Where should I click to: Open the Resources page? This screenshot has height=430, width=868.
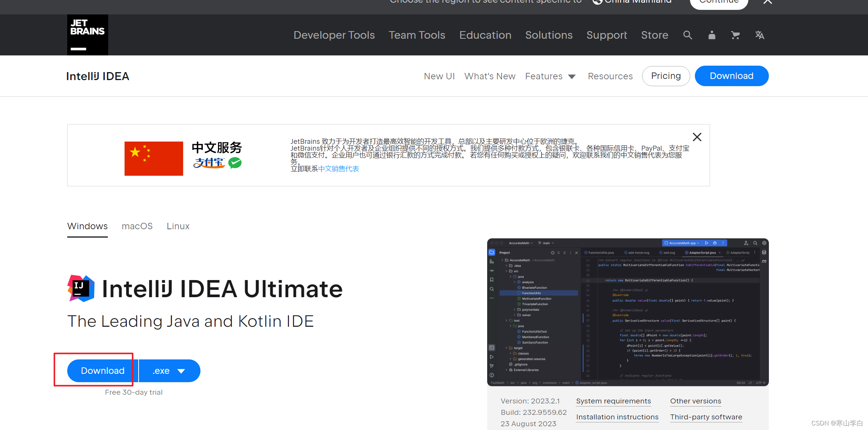click(610, 76)
